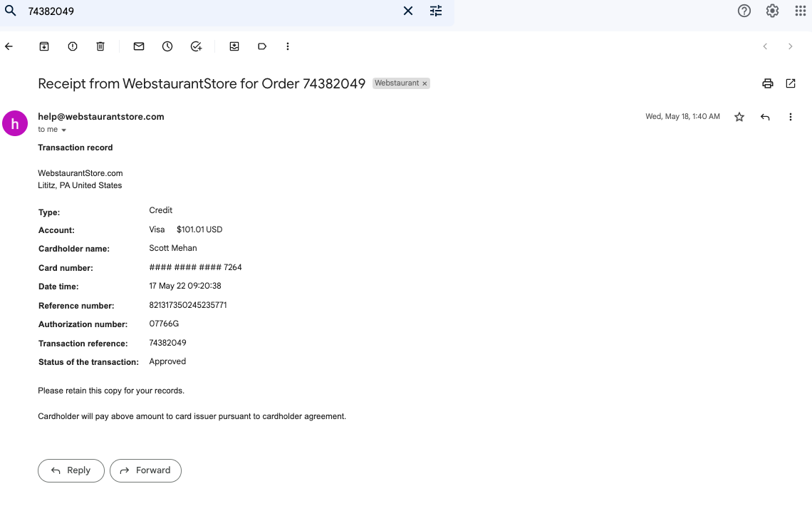This screenshot has width=812, height=516.
Task: Open the Move to folder icon
Action: click(234, 46)
